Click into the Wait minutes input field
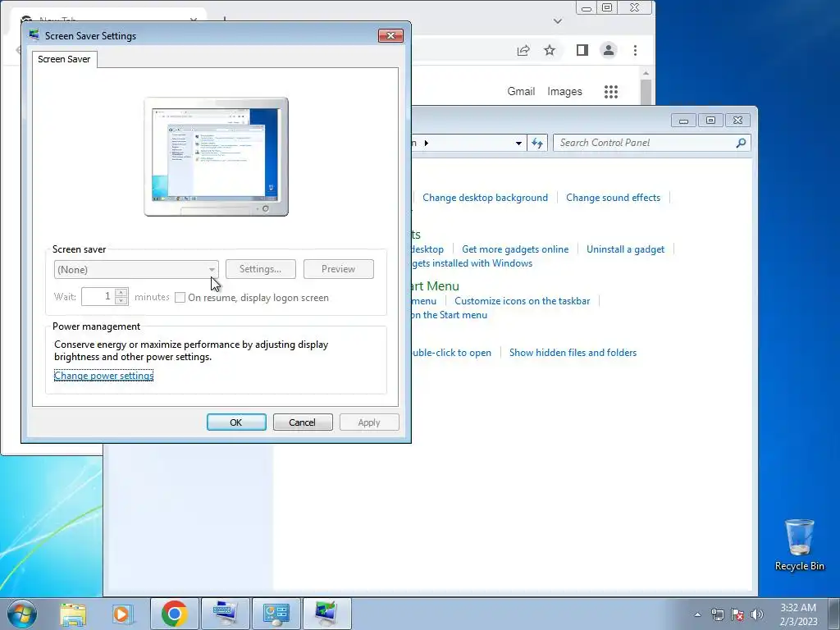 click(98, 296)
